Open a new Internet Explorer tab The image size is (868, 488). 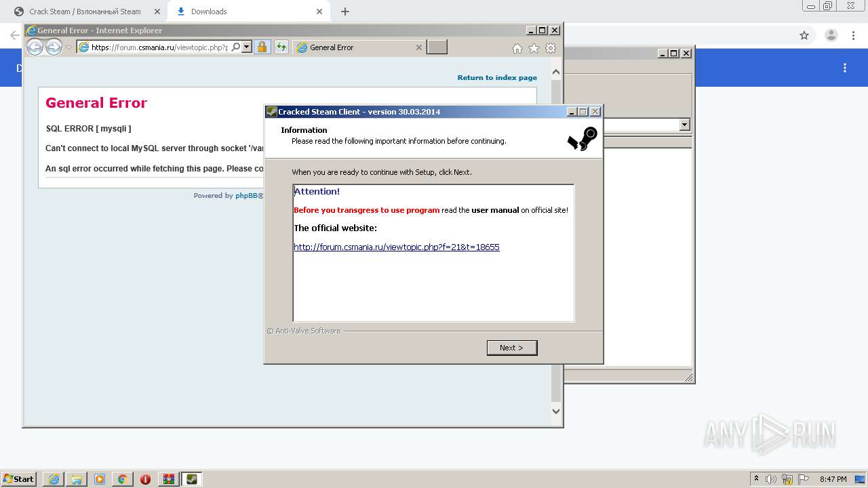[437, 47]
